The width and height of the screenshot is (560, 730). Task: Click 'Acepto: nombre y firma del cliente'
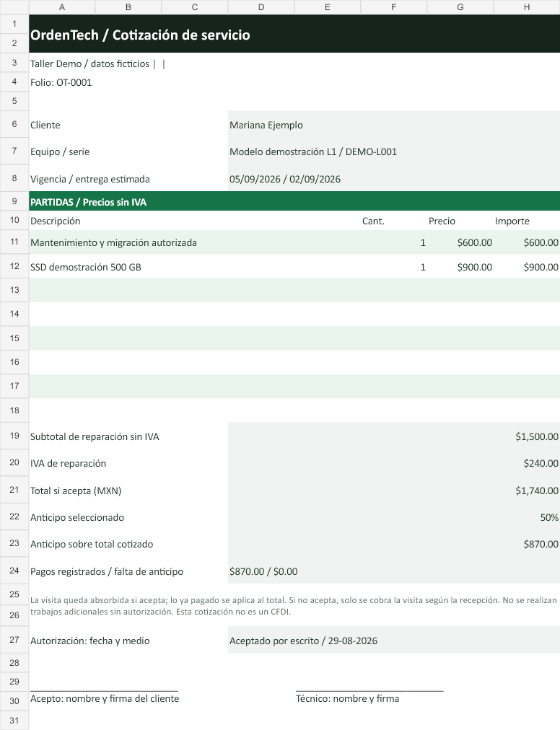[105, 698]
